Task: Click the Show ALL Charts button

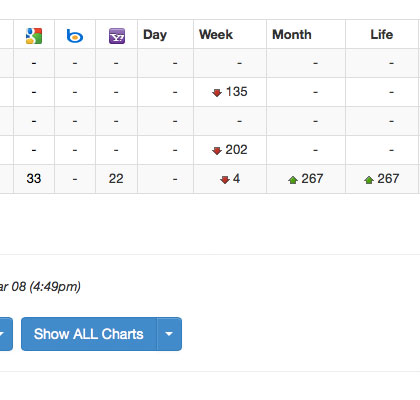Action: (x=89, y=334)
